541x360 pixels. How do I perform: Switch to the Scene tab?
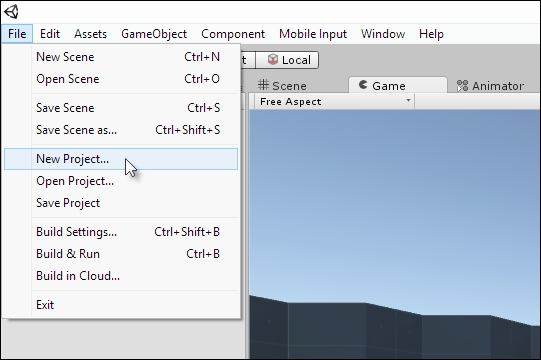pos(282,86)
